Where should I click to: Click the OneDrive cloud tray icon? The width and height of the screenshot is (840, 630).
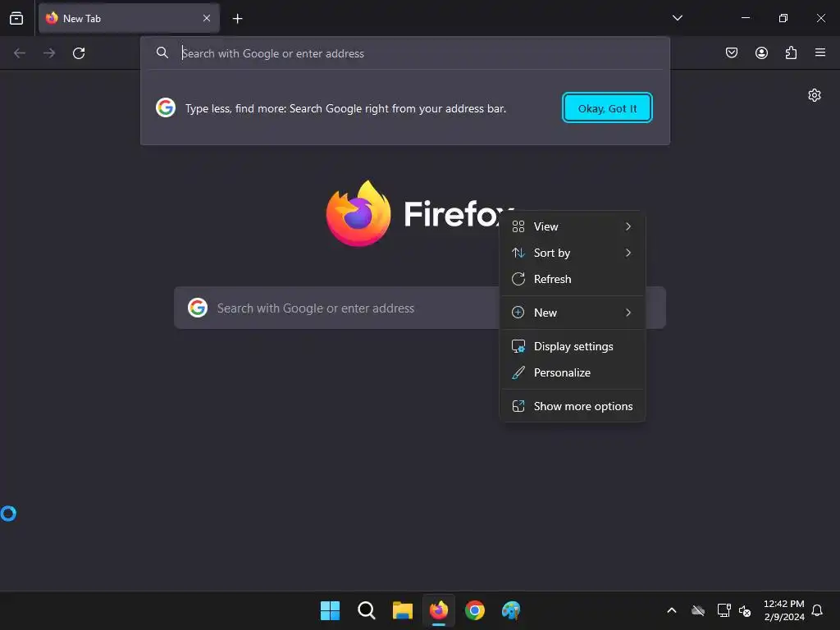697,610
